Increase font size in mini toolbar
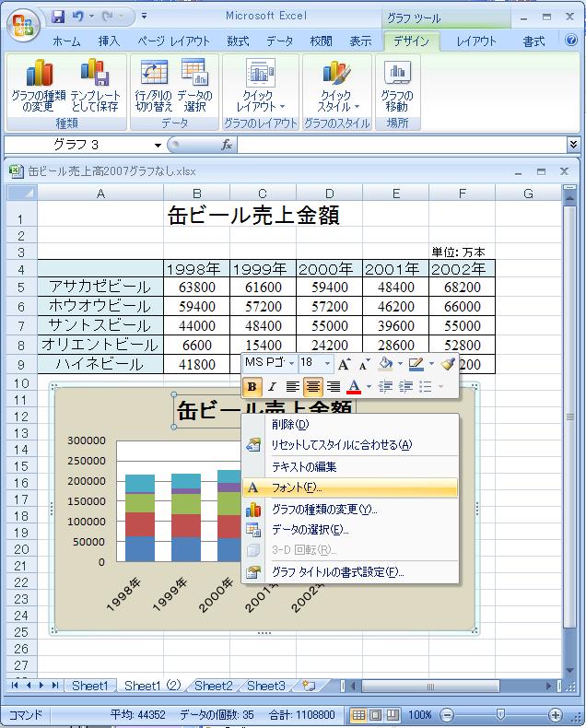This screenshot has width=586, height=728. (x=344, y=363)
